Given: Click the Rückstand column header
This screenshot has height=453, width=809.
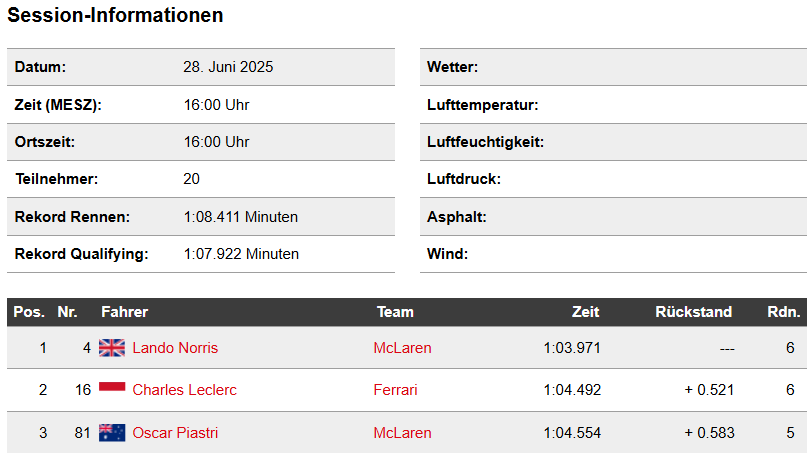Looking at the screenshot, I should point(693,312).
